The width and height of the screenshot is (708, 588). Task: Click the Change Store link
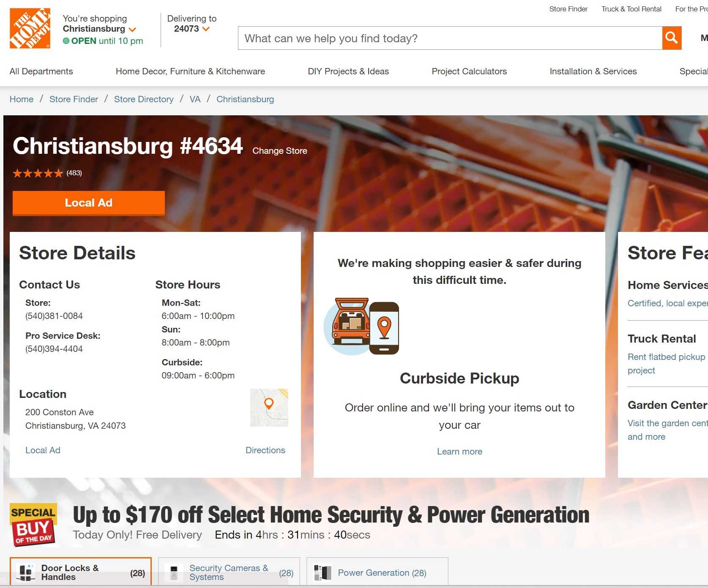click(280, 151)
